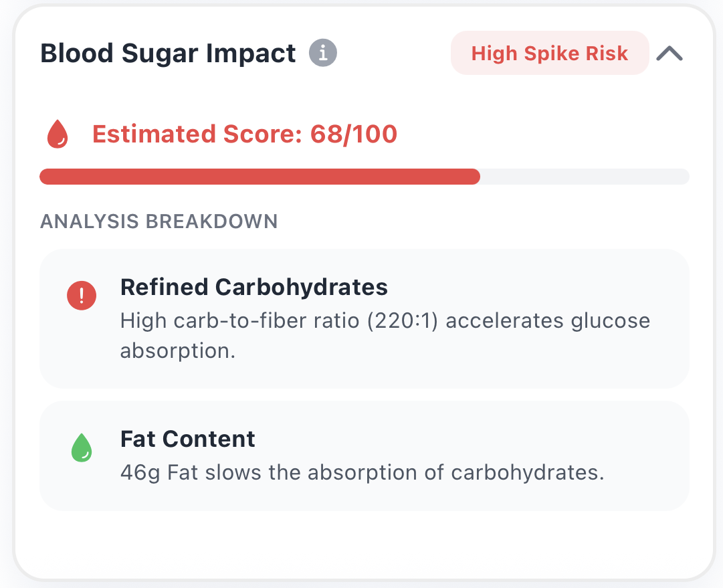
Task: Click the upward chevron in the top corner
Action: [669, 54]
